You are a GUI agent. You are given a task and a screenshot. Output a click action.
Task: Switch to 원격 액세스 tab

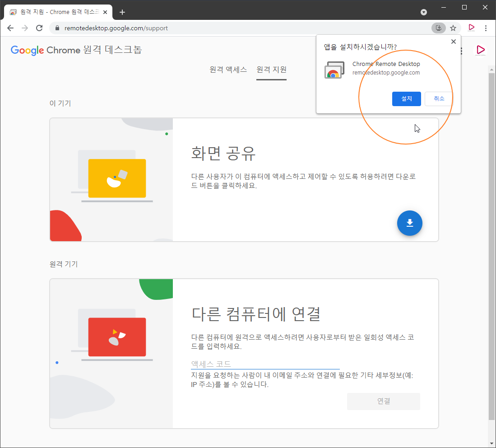tap(228, 70)
